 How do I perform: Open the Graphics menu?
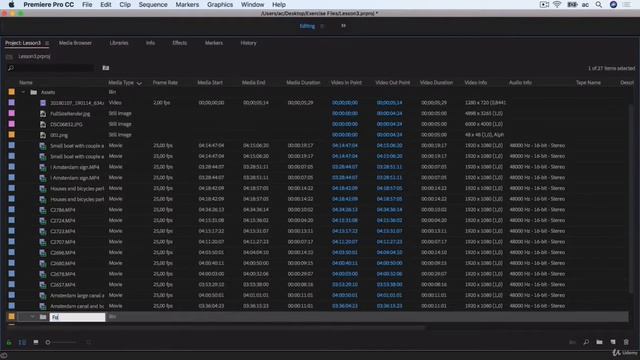coord(220,4)
